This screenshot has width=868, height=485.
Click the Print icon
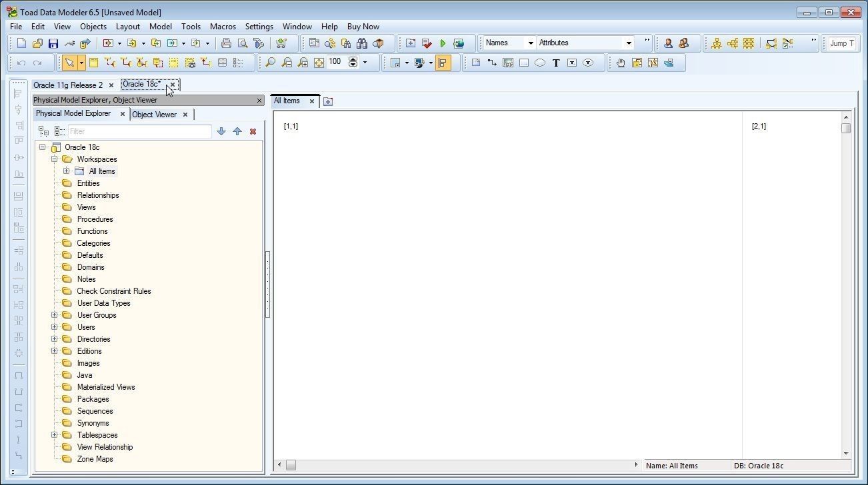pos(226,43)
